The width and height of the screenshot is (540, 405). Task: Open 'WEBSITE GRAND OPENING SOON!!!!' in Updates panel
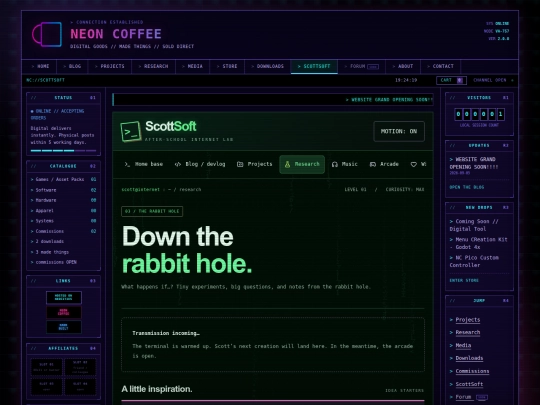(474, 163)
